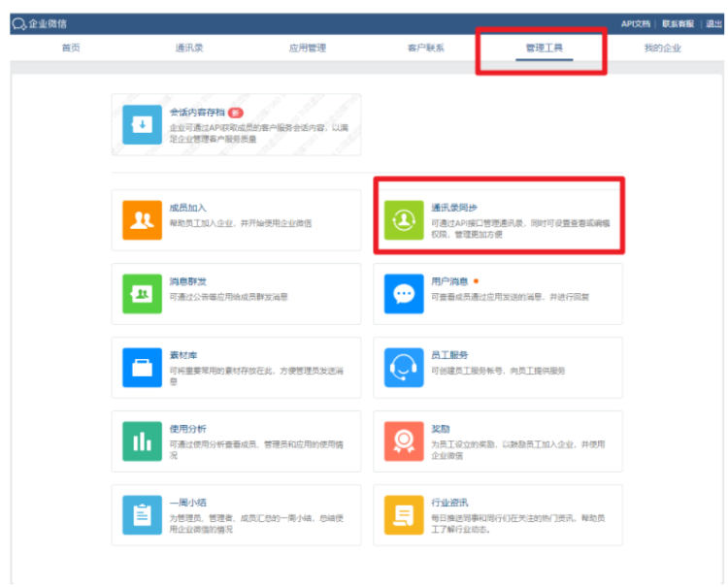Select the 客户联系 tab
This screenshot has height=587, width=728.
click(426, 48)
